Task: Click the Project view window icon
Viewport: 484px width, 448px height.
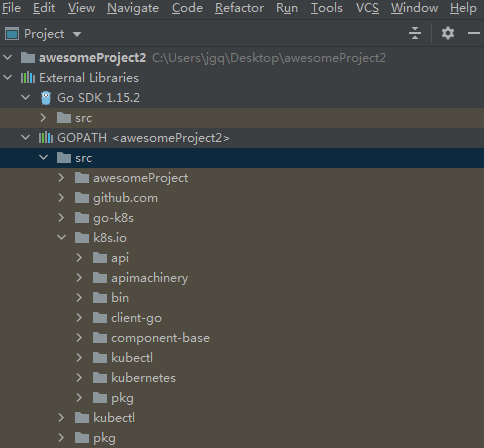Action: (12, 34)
